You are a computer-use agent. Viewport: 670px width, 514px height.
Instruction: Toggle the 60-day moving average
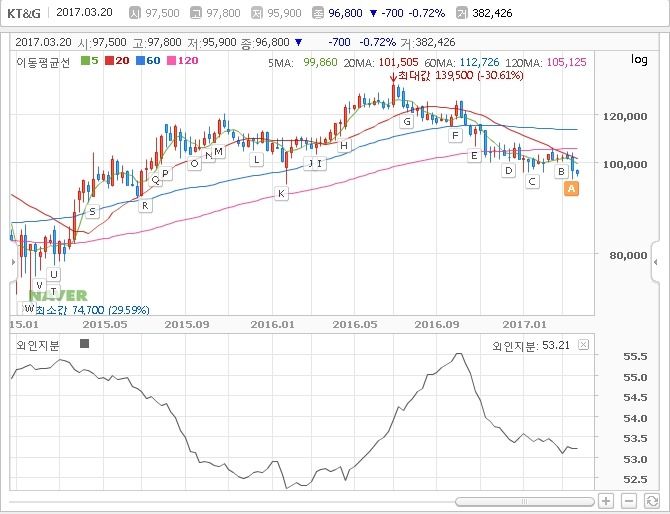pyautogui.click(x=148, y=61)
